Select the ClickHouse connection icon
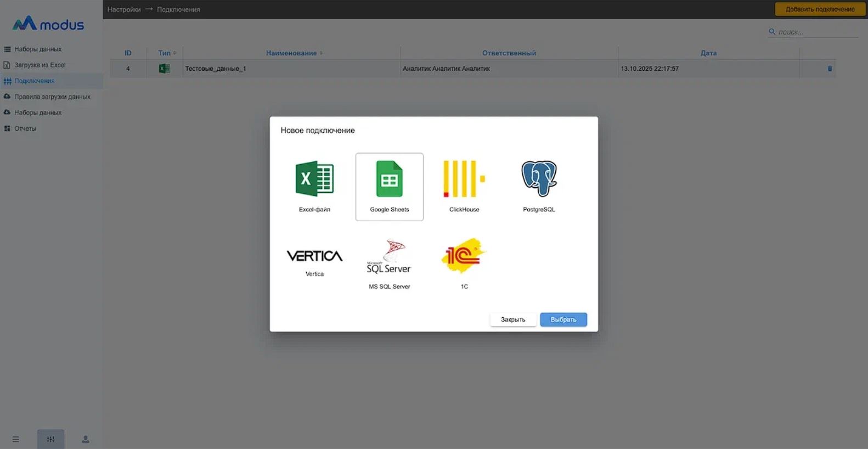This screenshot has width=868, height=449. tap(464, 179)
